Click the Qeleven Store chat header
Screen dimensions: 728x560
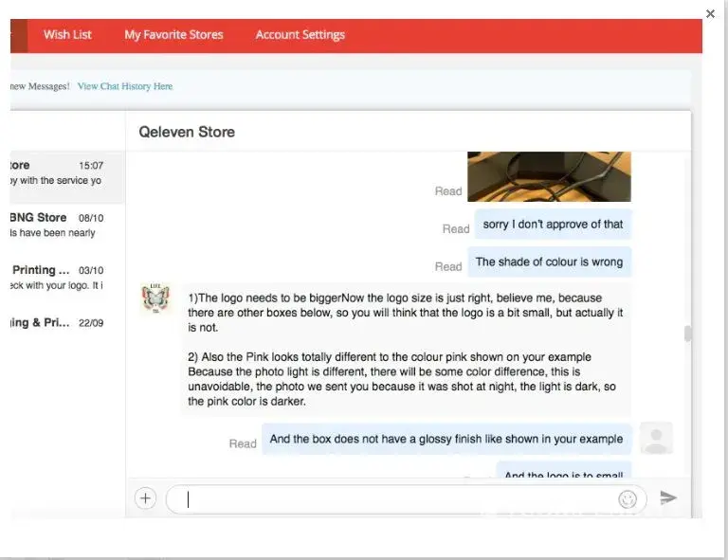[187, 132]
